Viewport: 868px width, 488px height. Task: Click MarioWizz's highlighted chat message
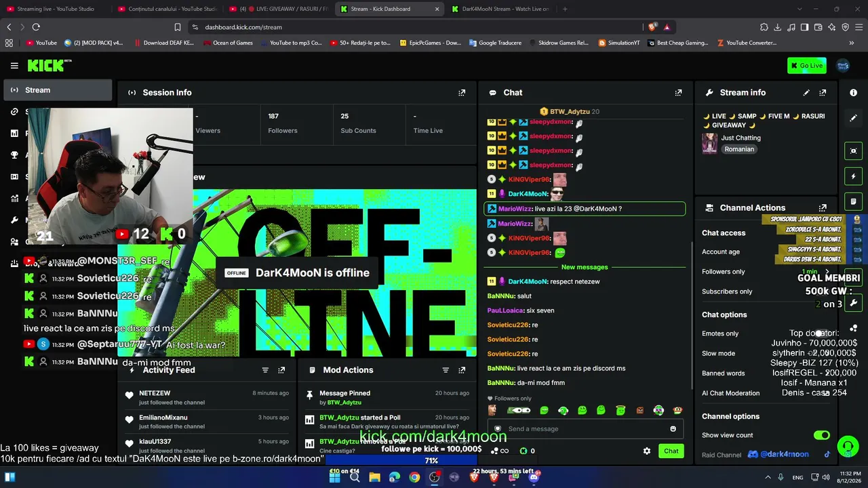pyautogui.click(x=585, y=209)
